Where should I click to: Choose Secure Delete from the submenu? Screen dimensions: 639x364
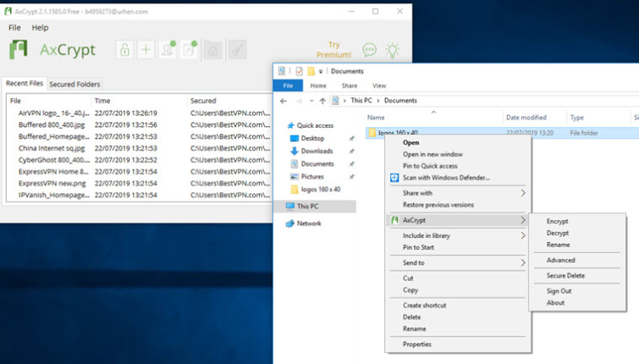(x=565, y=276)
